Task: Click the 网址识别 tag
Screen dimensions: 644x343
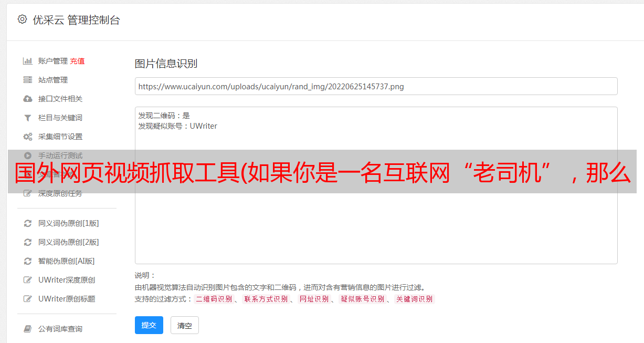Action: click(x=314, y=299)
